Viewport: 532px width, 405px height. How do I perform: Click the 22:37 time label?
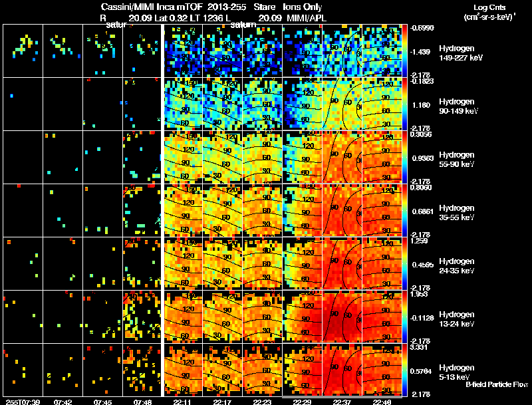tap(342, 402)
